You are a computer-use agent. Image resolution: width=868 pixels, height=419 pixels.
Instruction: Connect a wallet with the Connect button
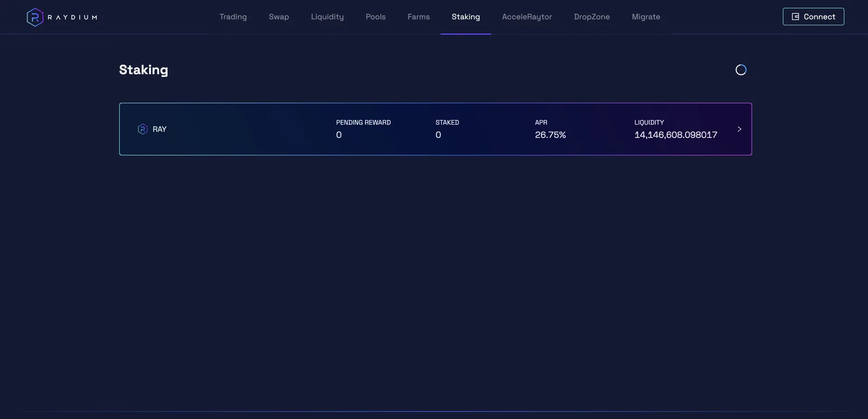(x=813, y=17)
